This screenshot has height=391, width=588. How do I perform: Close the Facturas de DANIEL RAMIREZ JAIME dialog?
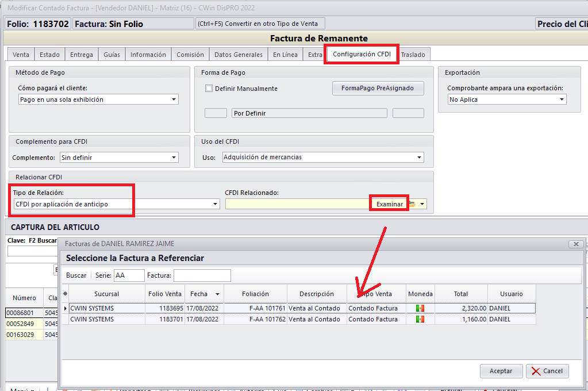tap(575, 244)
